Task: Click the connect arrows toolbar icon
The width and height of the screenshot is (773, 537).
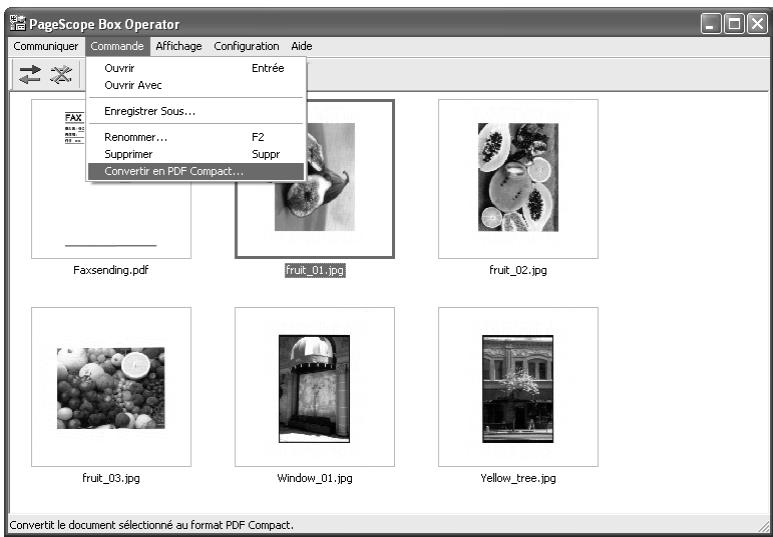Action: coord(30,74)
